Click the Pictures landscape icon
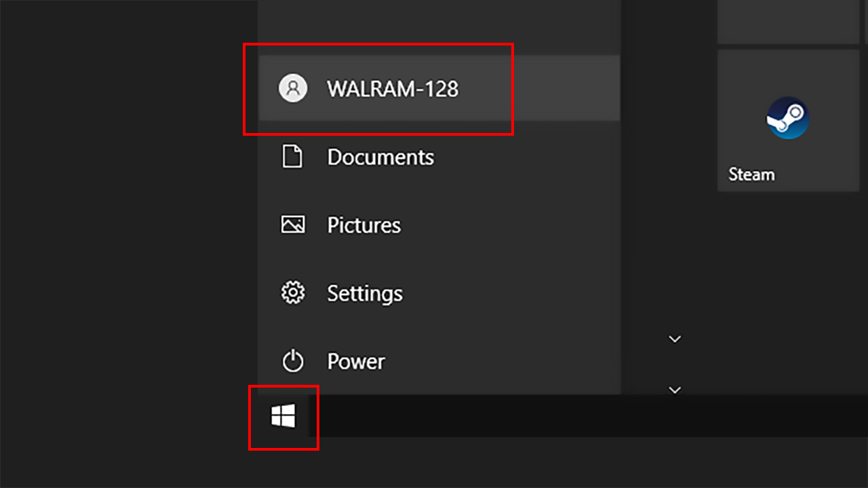The width and height of the screenshot is (868, 488). click(x=293, y=225)
